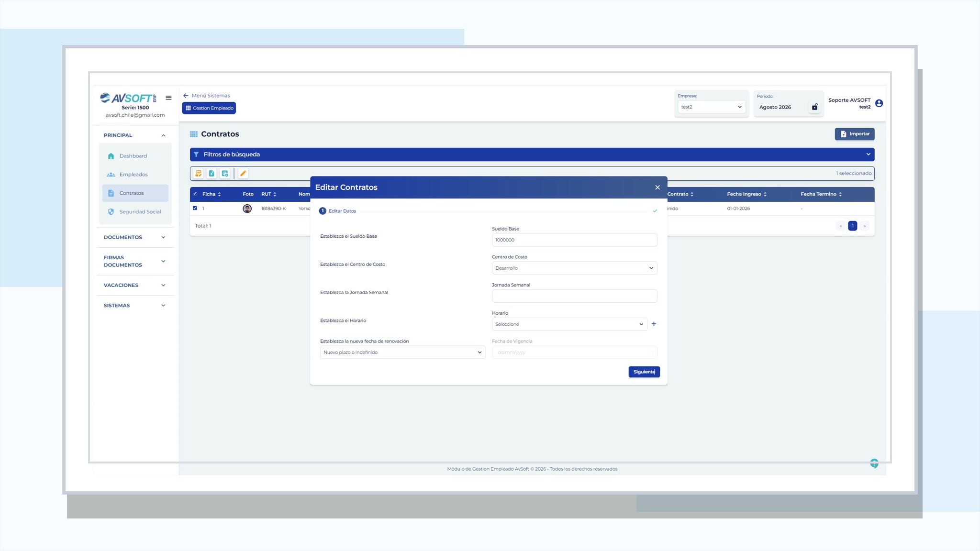The height and width of the screenshot is (551, 980).
Task: Click the grid icon beside Contratos heading
Action: pos(194,134)
